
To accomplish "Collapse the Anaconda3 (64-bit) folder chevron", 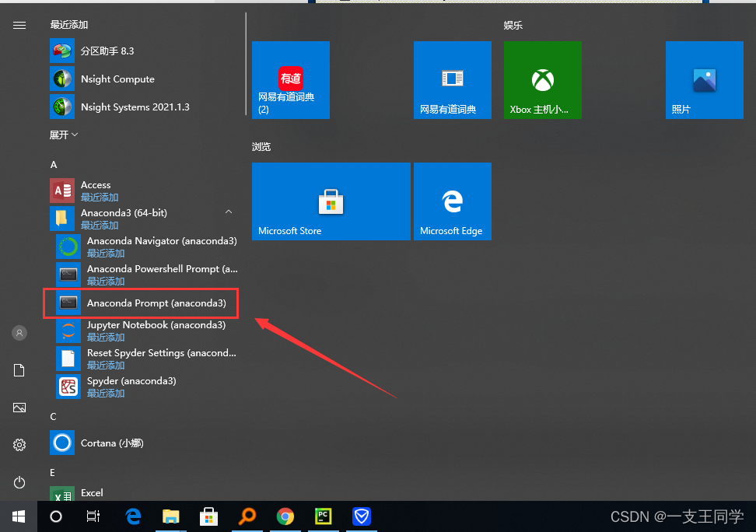I will coord(229,212).
